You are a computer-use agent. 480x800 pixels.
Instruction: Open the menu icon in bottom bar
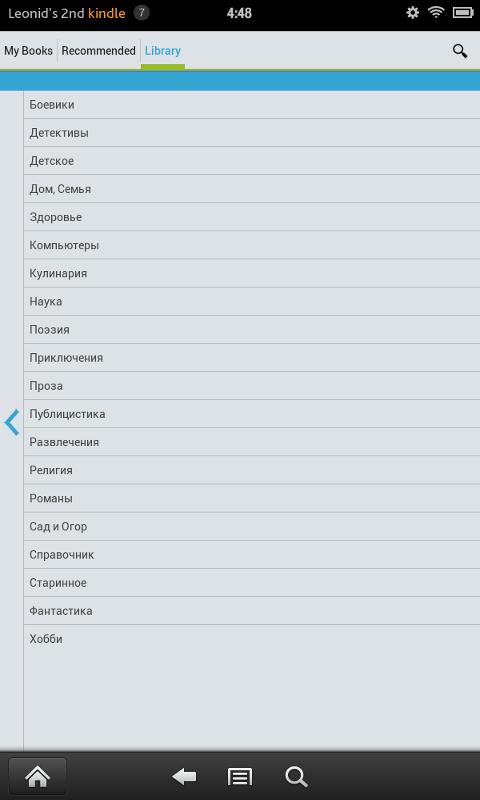tap(240, 777)
